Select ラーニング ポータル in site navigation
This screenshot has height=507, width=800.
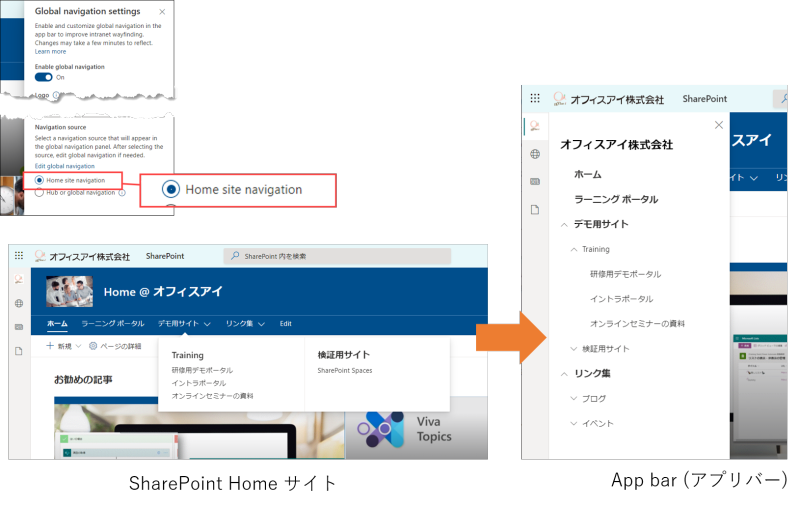point(113,323)
